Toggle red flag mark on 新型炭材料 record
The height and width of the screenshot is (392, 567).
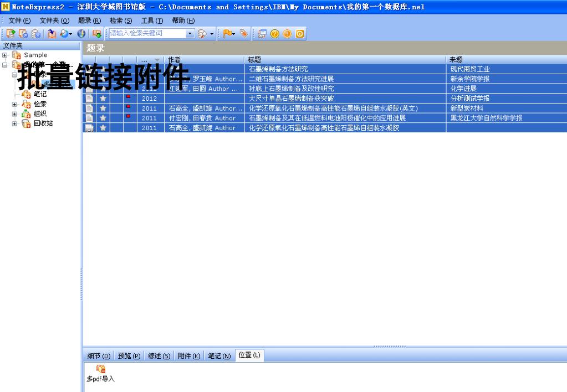(129, 108)
